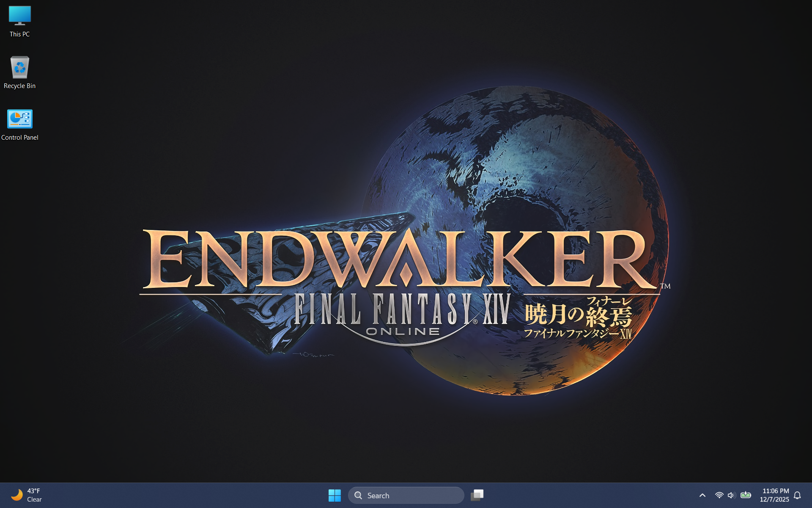Click the Wi-Fi icon in the system tray
The width and height of the screenshot is (812, 508).
719,495
